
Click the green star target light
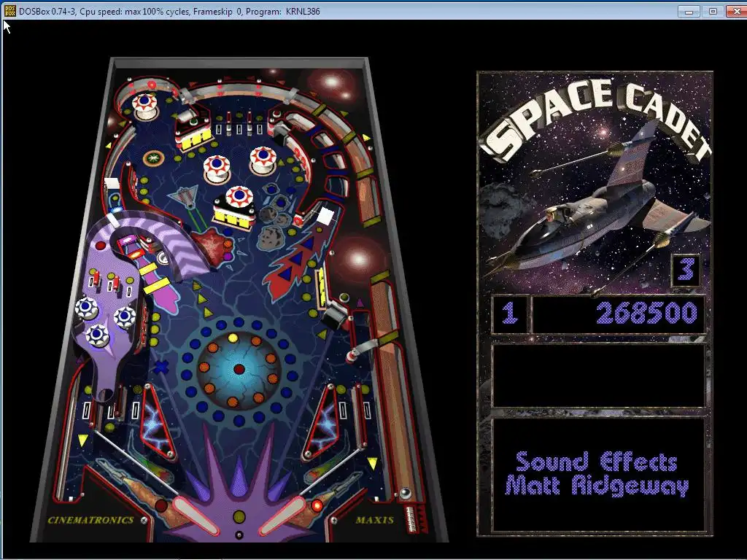(x=153, y=157)
